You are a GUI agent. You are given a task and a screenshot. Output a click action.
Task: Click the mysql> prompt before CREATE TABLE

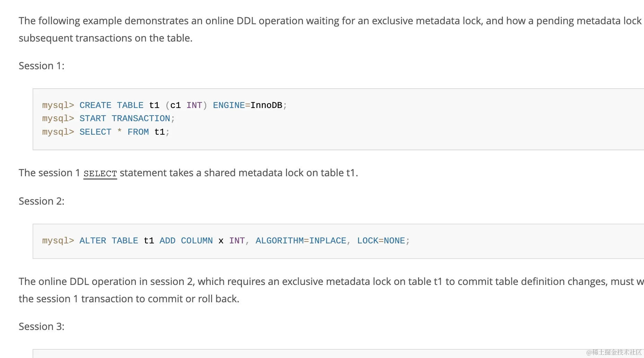tap(58, 105)
